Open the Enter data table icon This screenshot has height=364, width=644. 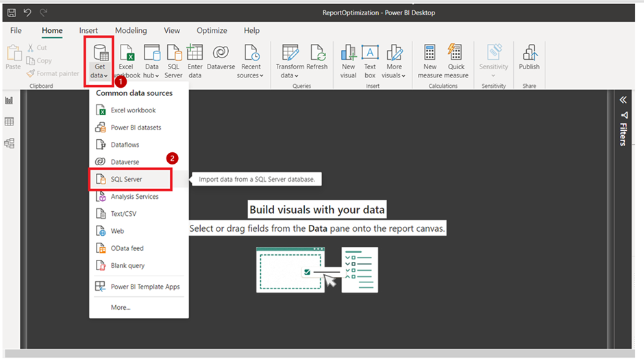coord(195,53)
